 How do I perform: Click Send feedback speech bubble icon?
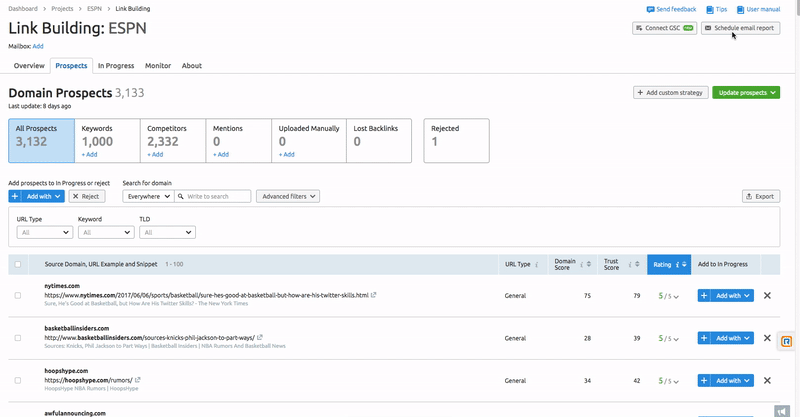[x=650, y=9]
